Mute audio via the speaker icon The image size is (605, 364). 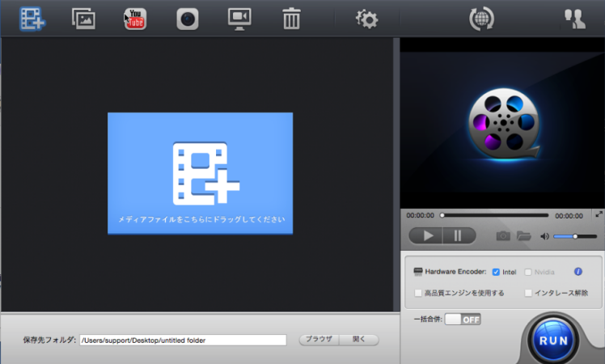point(544,236)
